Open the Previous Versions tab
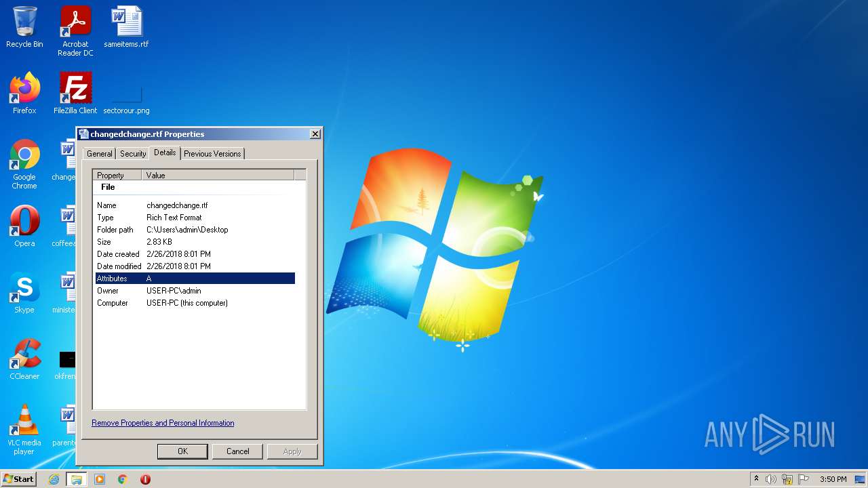 coord(212,154)
